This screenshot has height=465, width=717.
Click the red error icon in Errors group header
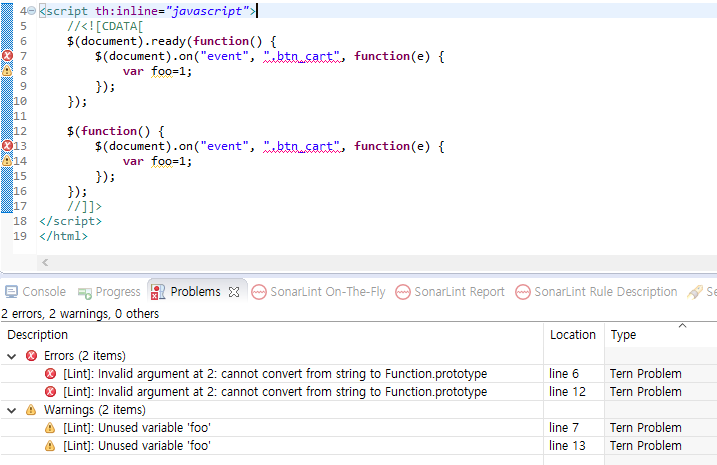pos(32,356)
